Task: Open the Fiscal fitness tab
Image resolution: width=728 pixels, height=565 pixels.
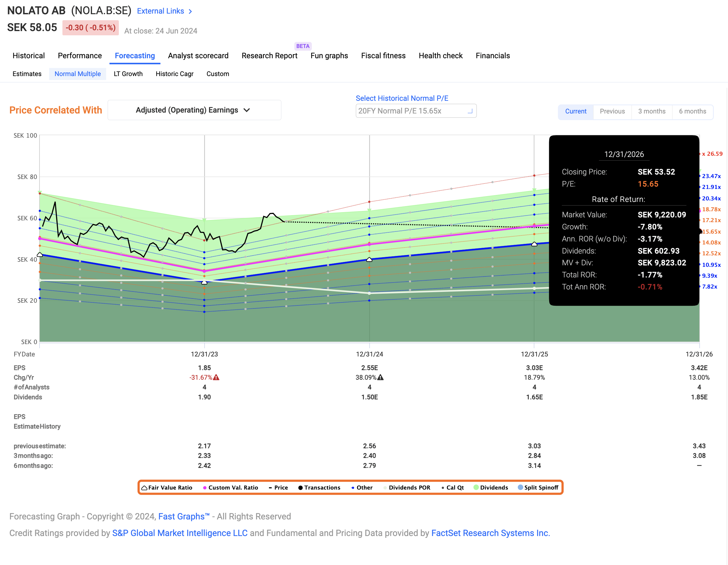Action: [383, 56]
